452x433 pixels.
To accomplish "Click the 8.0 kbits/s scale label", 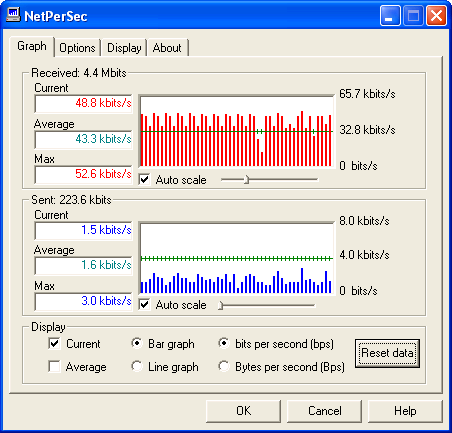I will pos(364,221).
